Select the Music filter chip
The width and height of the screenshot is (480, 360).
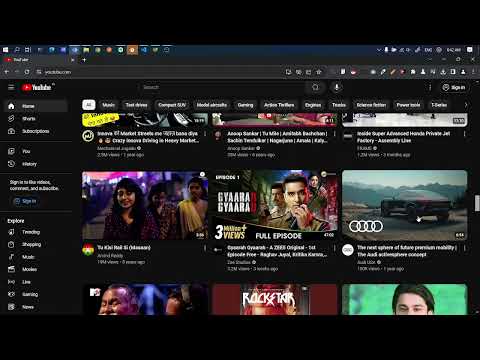click(108, 105)
